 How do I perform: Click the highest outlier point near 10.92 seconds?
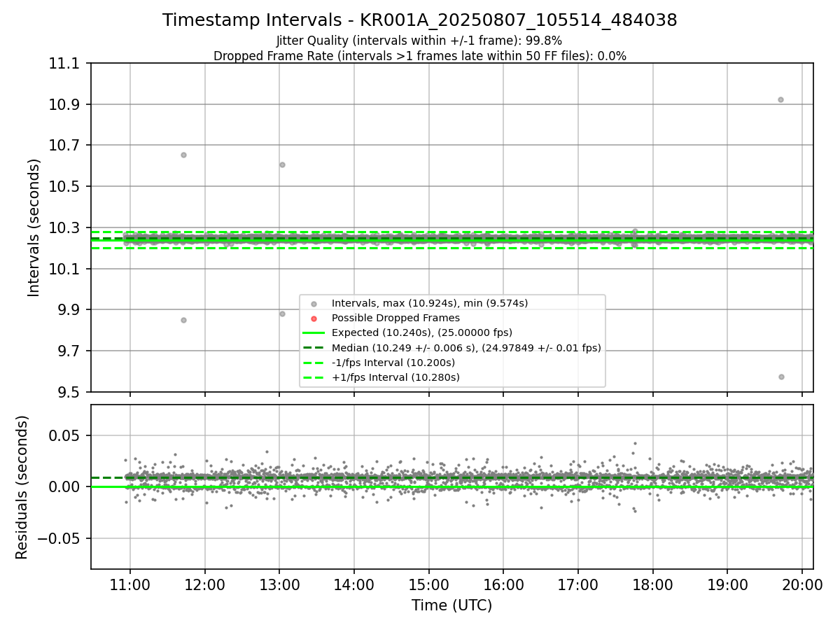click(780, 99)
